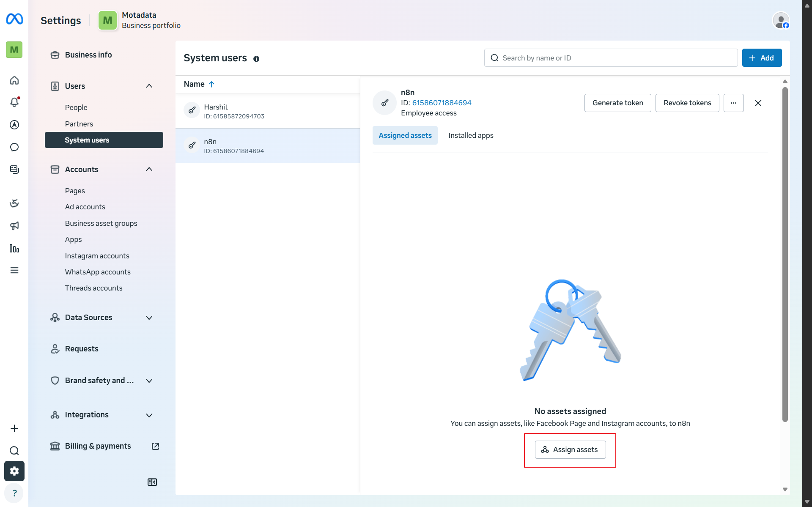Click the plus icon in left rail
The height and width of the screenshot is (507, 812).
click(x=14, y=428)
